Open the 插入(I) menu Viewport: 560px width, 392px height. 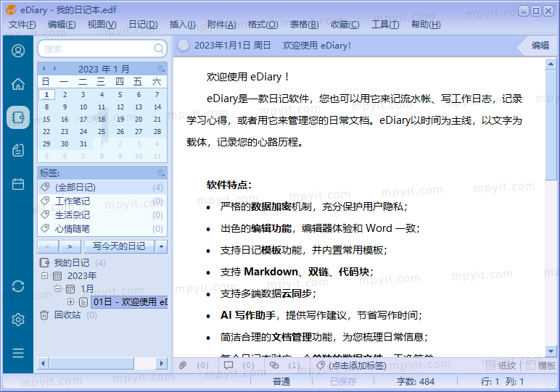[x=182, y=24]
